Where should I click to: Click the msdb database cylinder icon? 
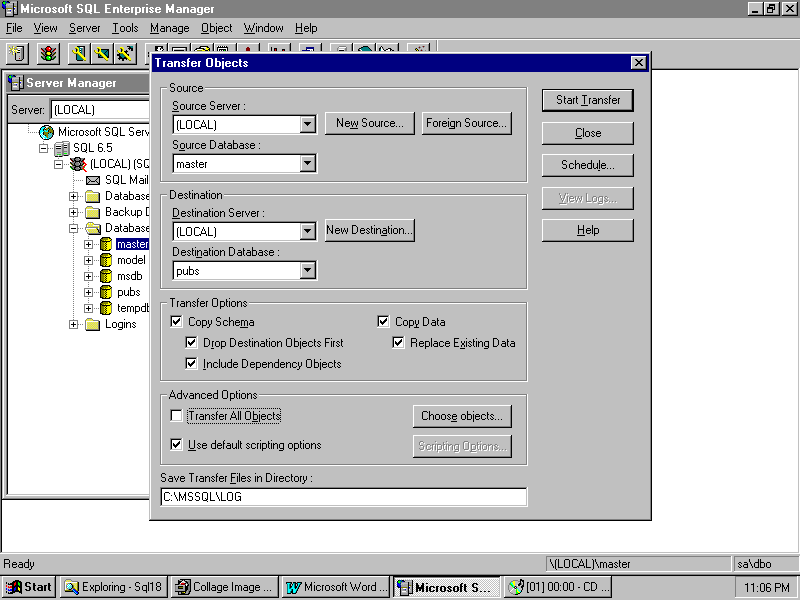pyautogui.click(x=105, y=276)
